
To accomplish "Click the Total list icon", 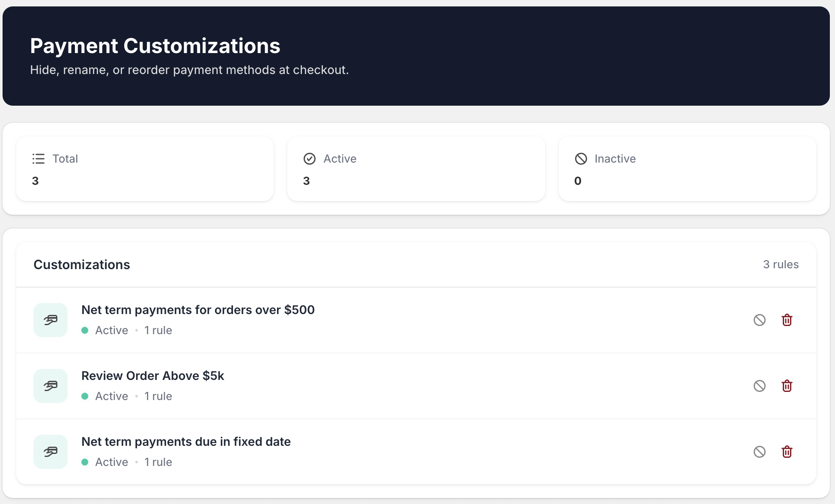I will coord(38,159).
